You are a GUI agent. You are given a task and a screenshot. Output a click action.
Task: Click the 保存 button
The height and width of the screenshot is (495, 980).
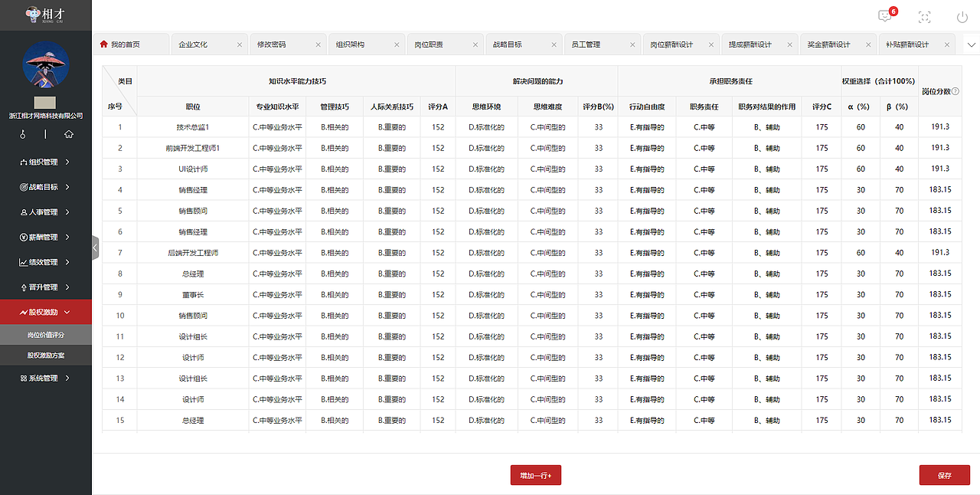pyautogui.click(x=944, y=474)
